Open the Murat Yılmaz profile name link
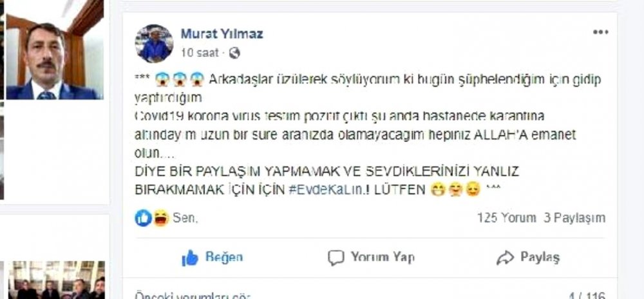The image size is (644, 299). click(222, 34)
